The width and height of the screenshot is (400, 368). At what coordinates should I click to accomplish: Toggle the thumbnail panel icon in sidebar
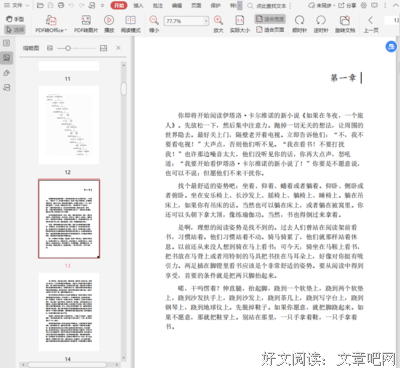coord(6,58)
